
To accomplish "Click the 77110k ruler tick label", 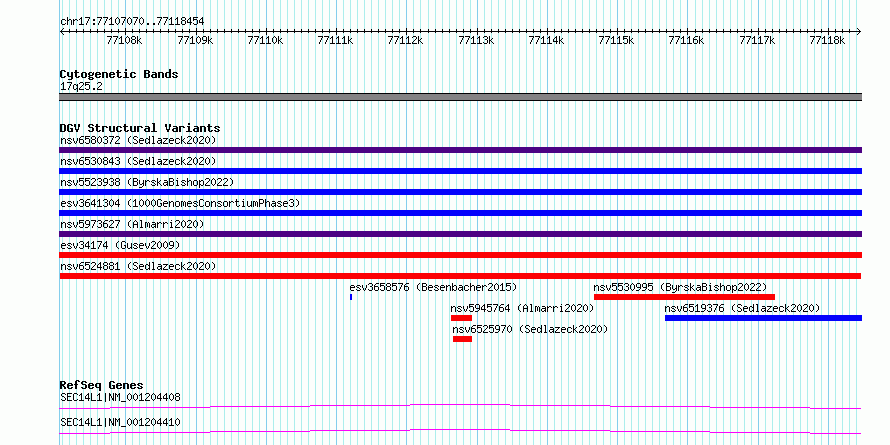I will 265,40.
